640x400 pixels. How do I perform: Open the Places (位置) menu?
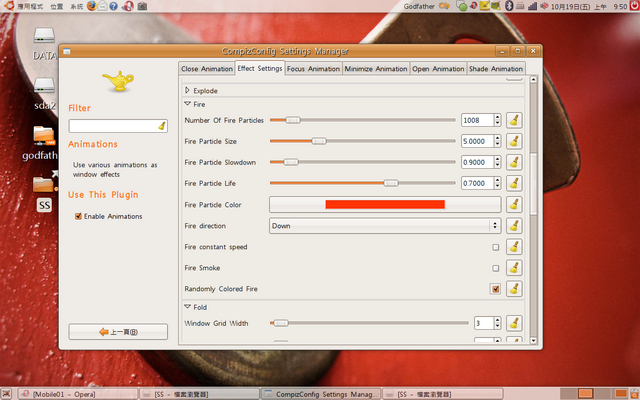57,7
